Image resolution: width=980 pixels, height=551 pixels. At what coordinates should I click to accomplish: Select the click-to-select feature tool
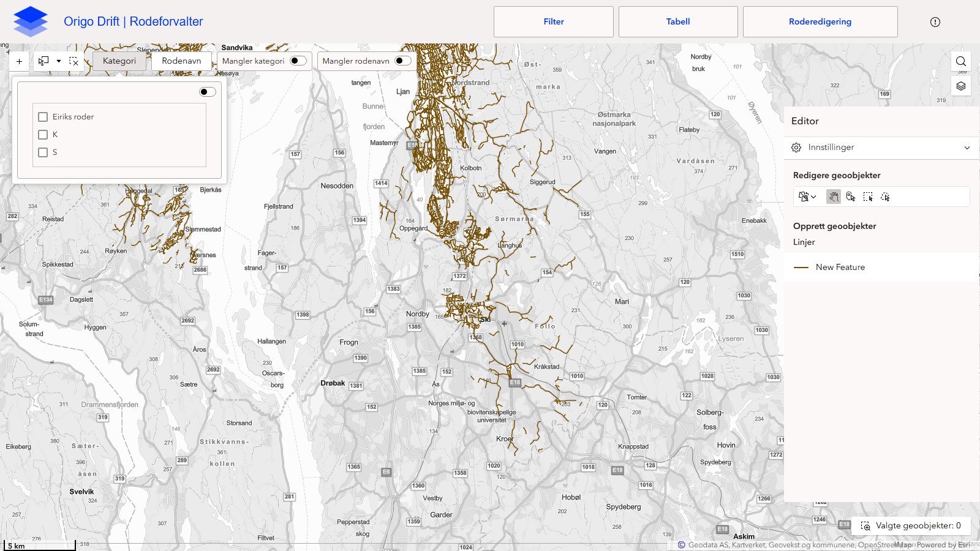tap(851, 197)
